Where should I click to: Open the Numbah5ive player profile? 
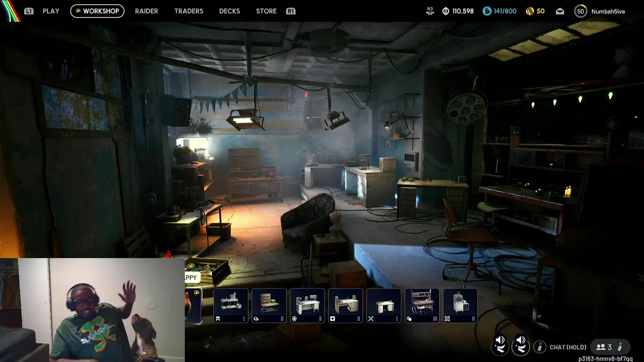(x=608, y=11)
